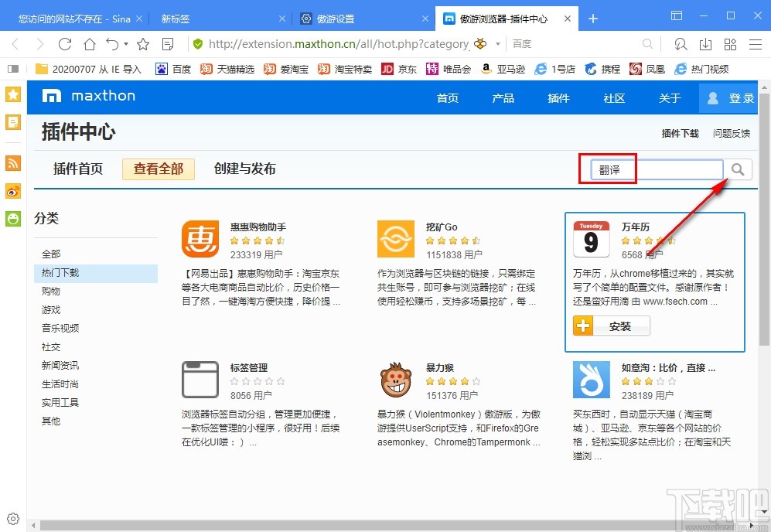The height and width of the screenshot is (532, 771).
Task: Click the toolbar search magnifier icon
Action: click(647, 44)
